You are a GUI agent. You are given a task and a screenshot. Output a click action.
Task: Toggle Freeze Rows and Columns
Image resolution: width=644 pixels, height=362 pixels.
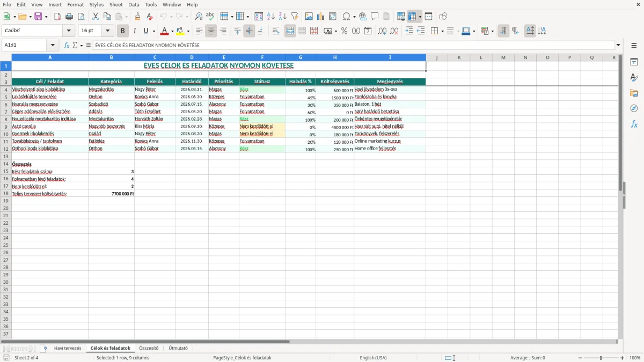point(412,17)
